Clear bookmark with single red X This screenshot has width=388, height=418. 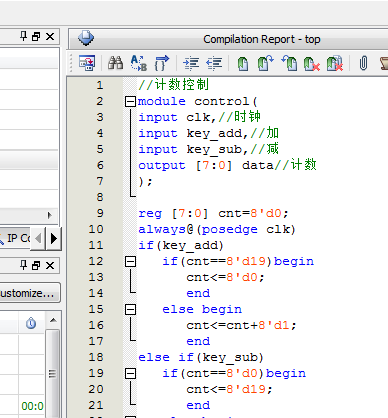click(x=312, y=63)
